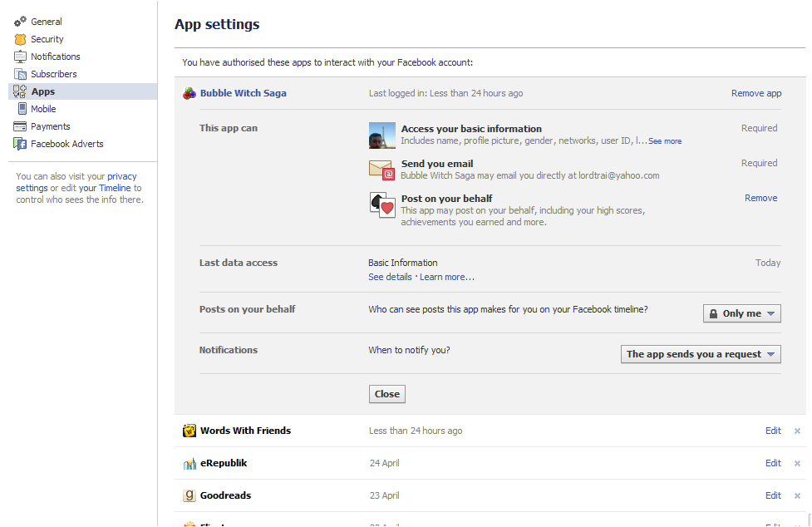Screen dimensions: 812x527
Task: Follow the your Timeline link
Action: [x=105, y=188]
